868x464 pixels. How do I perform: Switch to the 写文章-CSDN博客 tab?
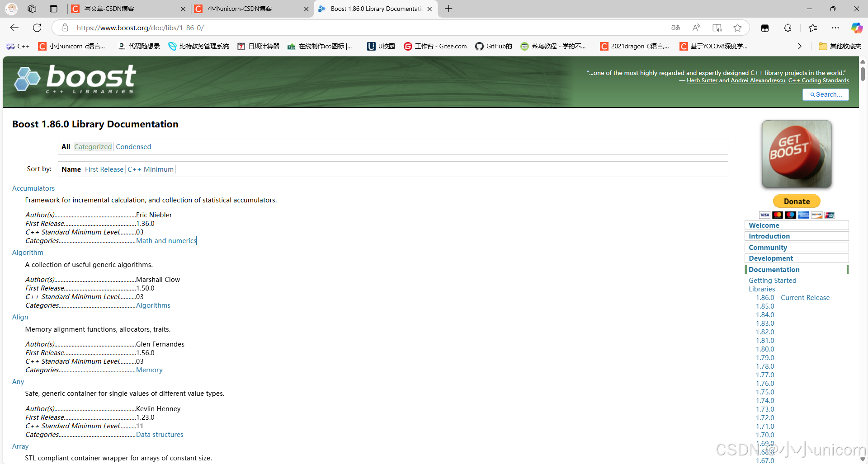coord(128,9)
